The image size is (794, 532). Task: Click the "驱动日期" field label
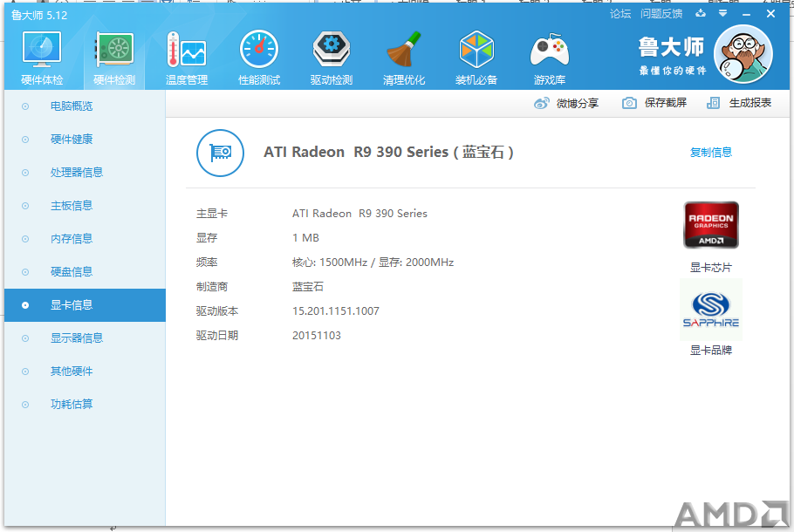[x=217, y=336]
